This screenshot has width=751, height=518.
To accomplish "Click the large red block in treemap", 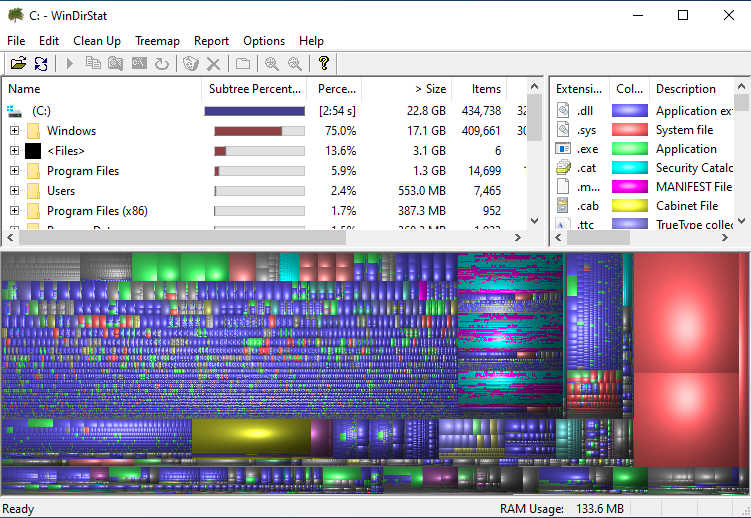I will 686,312.
